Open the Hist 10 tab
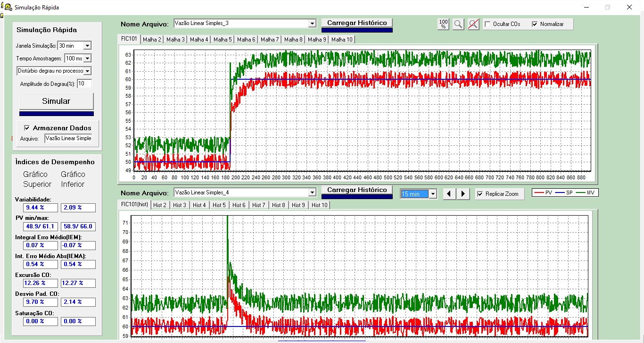644x343 pixels. pyautogui.click(x=319, y=205)
